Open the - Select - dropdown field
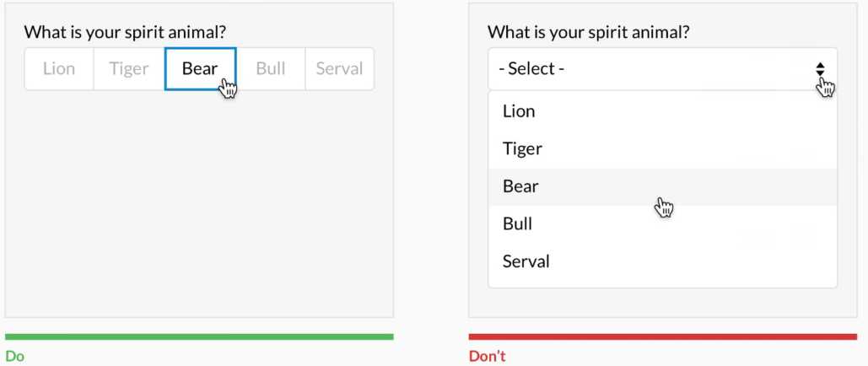The height and width of the screenshot is (366, 868). click(662, 68)
